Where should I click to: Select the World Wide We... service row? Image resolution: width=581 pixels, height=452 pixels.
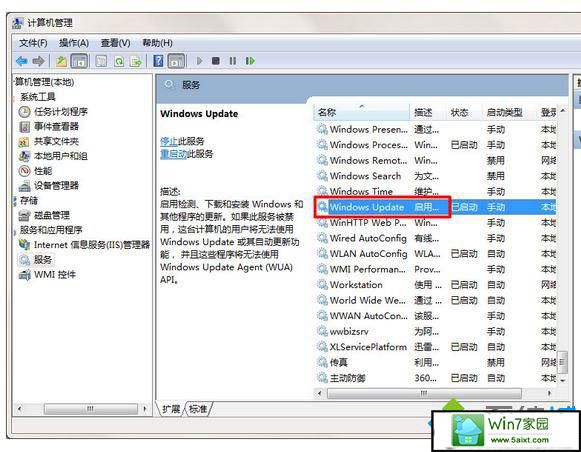(436, 300)
